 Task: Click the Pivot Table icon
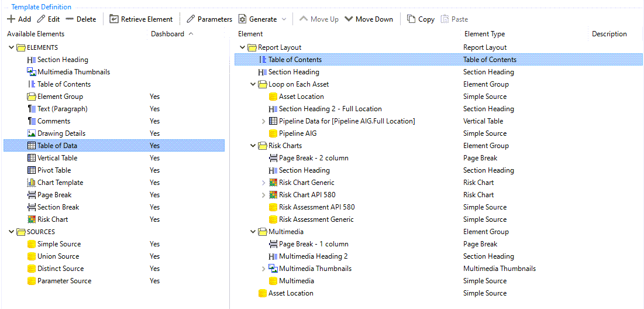point(31,170)
